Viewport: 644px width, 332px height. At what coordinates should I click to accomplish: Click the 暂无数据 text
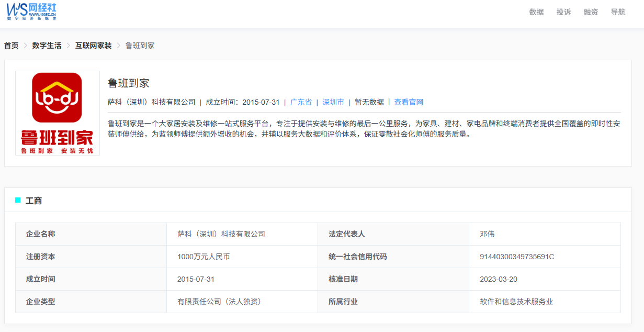pyautogui.click(x=369, y=102)
